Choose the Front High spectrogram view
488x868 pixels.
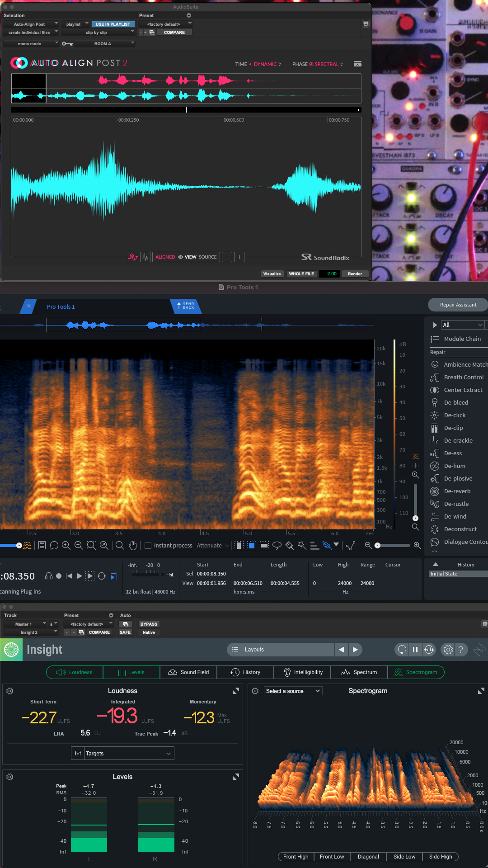[x=296, y=857]
